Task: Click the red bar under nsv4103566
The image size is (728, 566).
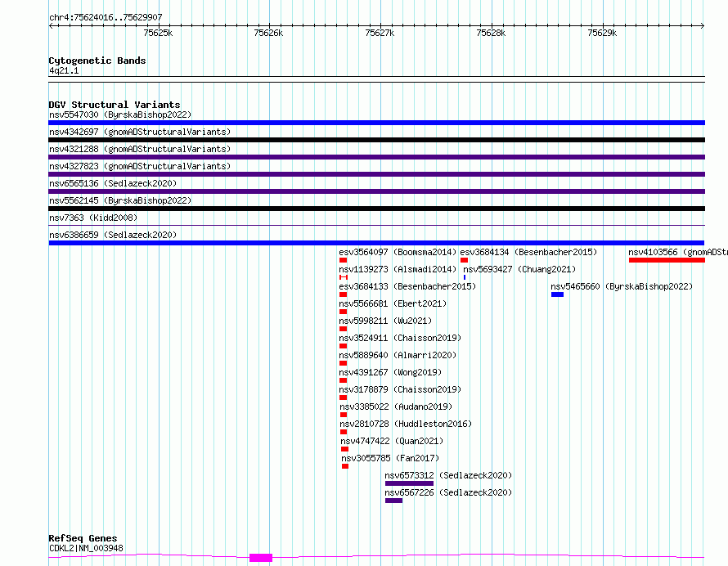Action: 667,260
